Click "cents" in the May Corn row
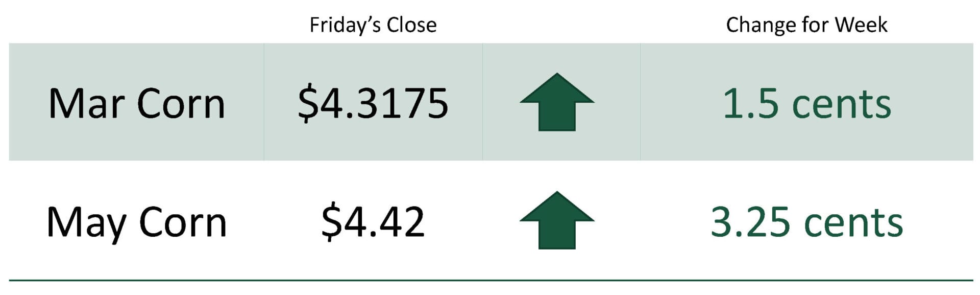Screen dimensions: 980x295 click(x=853, y=223)
